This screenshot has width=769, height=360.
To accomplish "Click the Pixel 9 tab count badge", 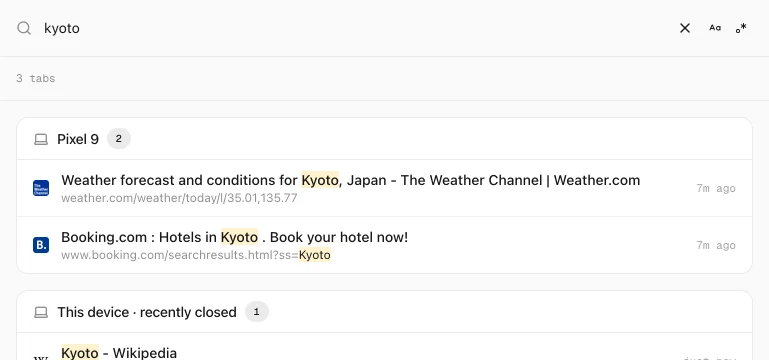I will click(x=119, y=139).
